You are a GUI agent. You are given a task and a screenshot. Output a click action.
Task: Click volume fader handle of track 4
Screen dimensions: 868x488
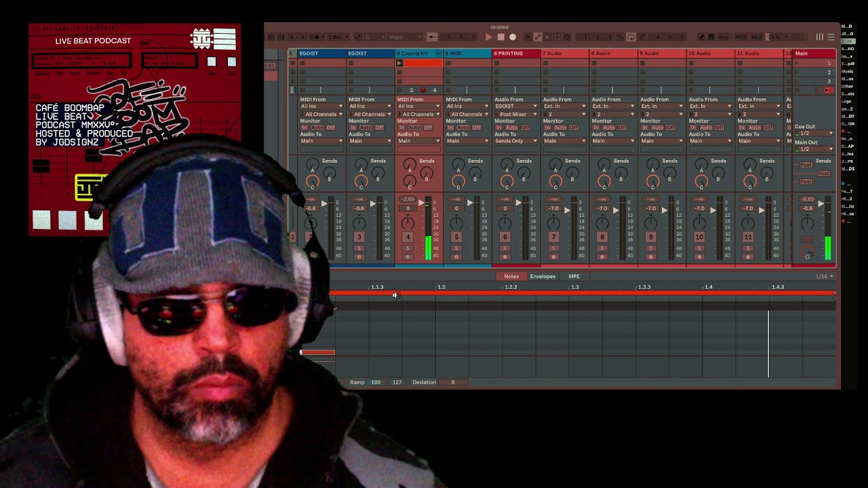[x=421, y=203]
